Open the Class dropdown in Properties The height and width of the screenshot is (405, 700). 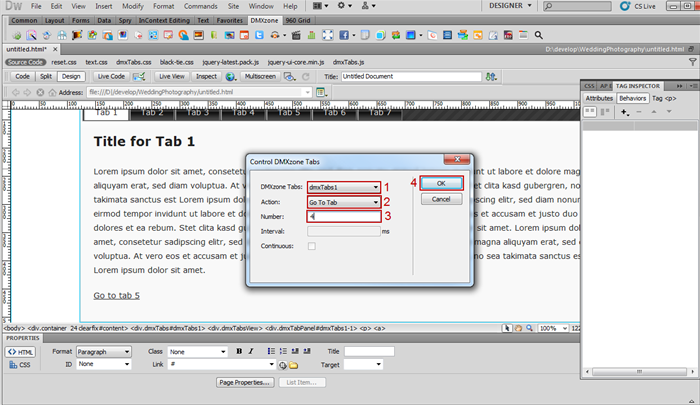click(x=198, y=352)
